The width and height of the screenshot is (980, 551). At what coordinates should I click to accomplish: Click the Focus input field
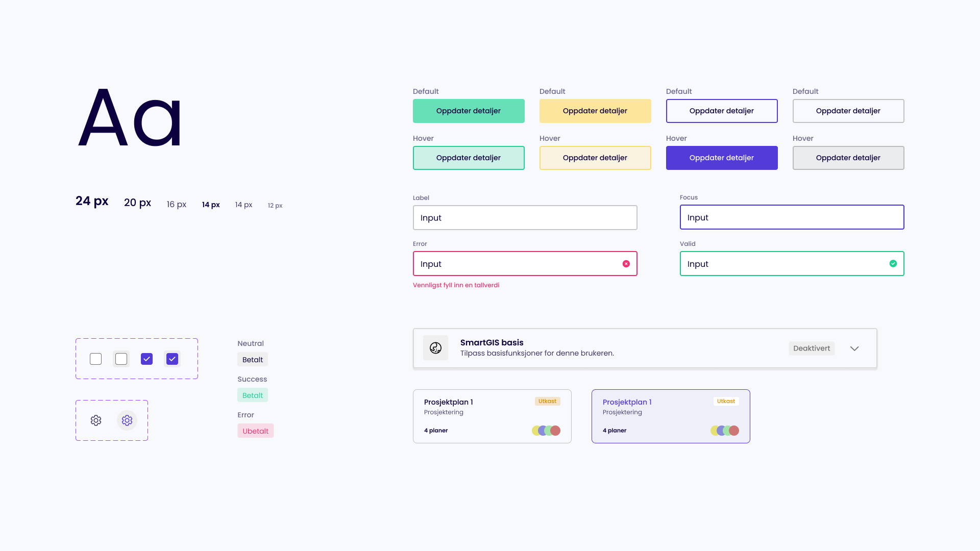(x=791, y=217)
